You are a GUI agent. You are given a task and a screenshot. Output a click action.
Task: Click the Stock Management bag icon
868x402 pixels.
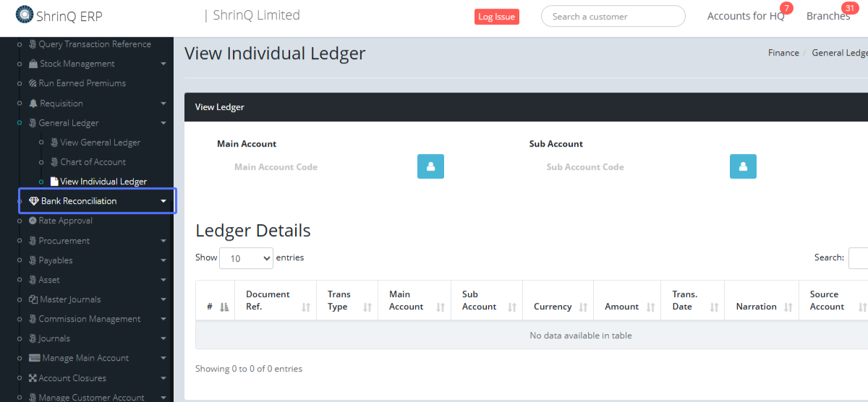(33, 64)
